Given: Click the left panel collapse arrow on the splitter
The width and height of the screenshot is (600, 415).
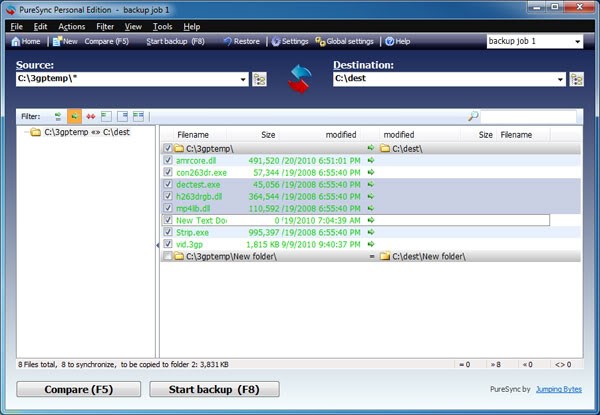Looking at the screenshot, I should tap(157, 245).
